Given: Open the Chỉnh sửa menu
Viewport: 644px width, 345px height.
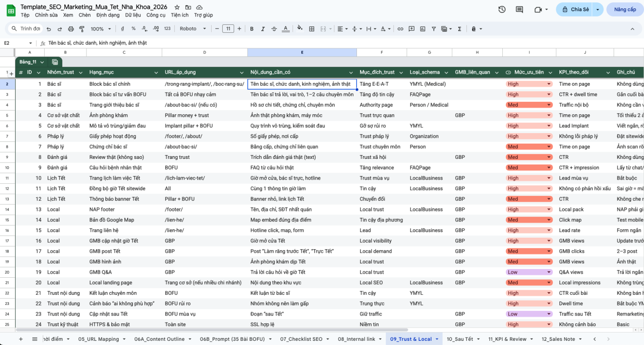Looking at the screenshot, I should click(x=46, y=15).
